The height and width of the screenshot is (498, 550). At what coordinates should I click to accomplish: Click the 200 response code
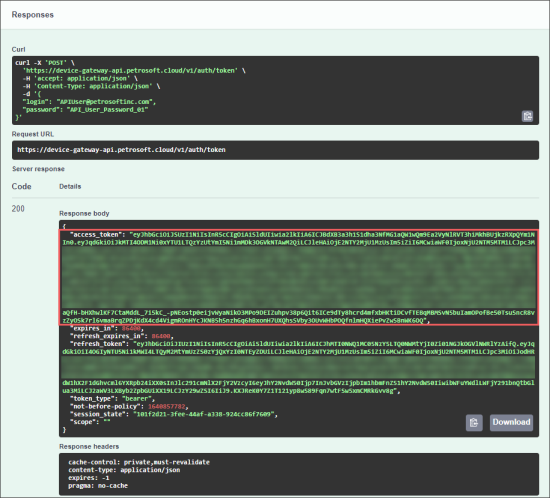pyautogui.click(x=18, y=209)
